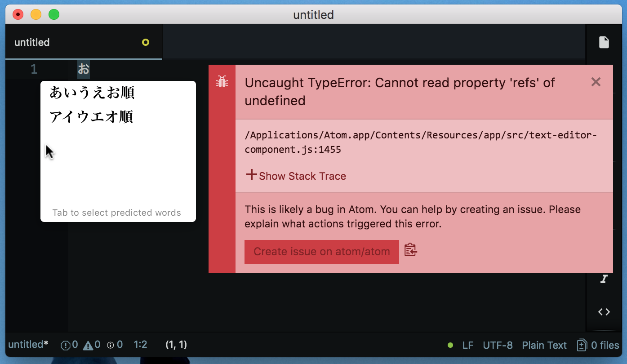627x364 pixels.
Task: Click the 1:2 cursor position indicator
Action: [x=141, y=345]
